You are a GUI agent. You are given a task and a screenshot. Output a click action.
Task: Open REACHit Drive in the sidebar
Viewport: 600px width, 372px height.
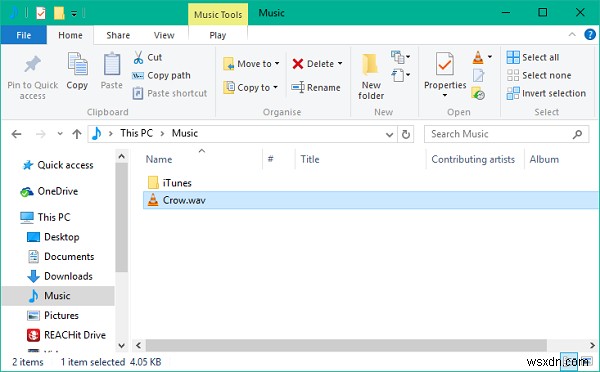tap(66, 335)
